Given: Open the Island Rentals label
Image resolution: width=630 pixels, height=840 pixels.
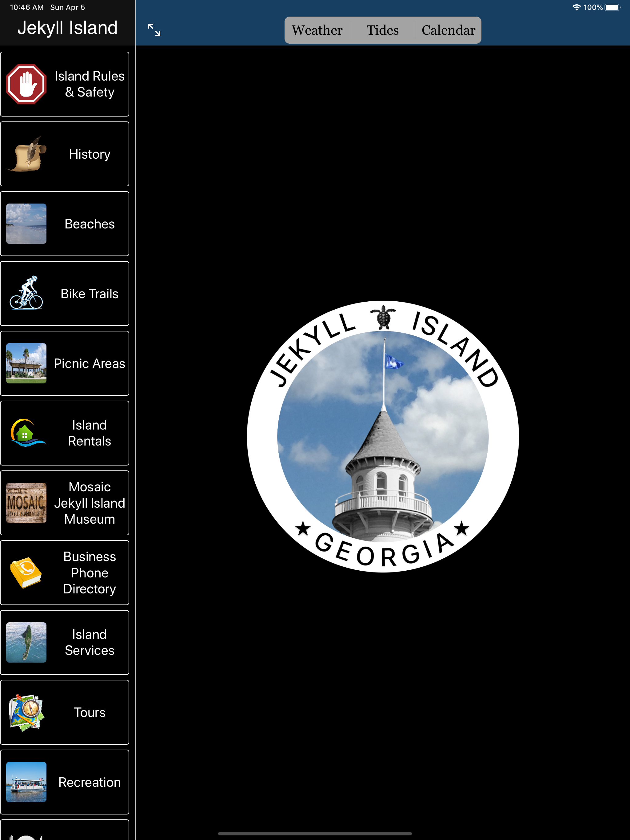Looking at the screenshot, I should [x=90, y=433].
